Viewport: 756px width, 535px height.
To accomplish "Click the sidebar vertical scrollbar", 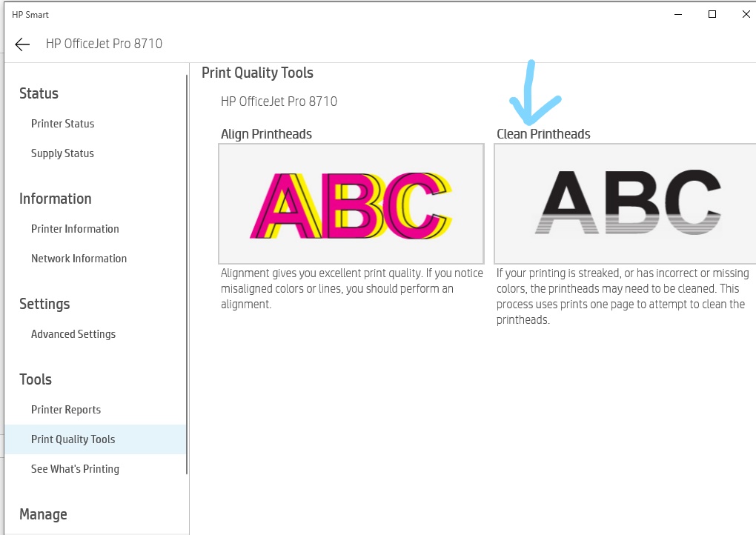I will pos(187,275).
